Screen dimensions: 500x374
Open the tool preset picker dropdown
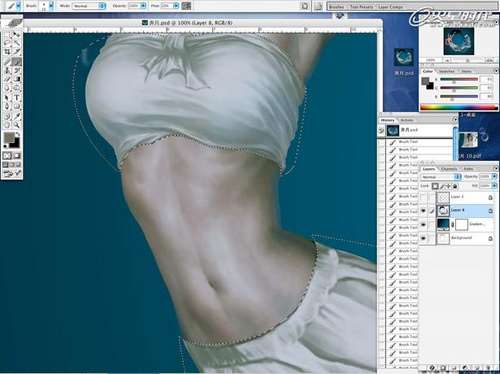(18, 6)
